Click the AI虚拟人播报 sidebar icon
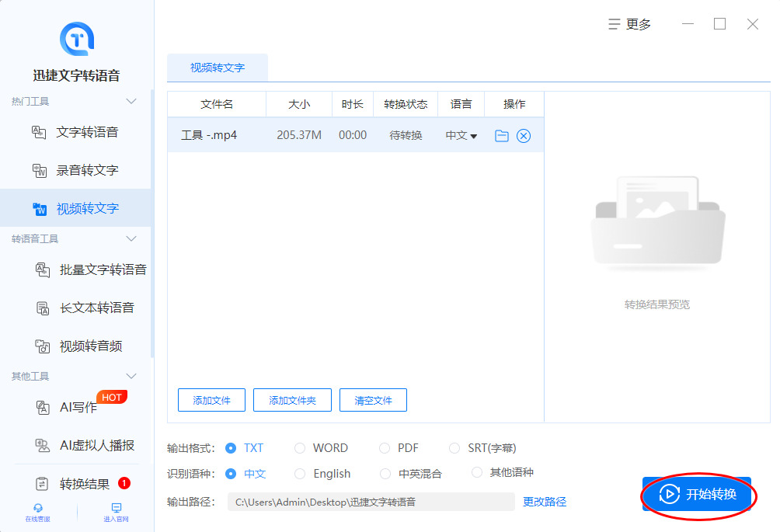Image resolution: width=780 pixels, height=532 pixels. pos(42,446)
